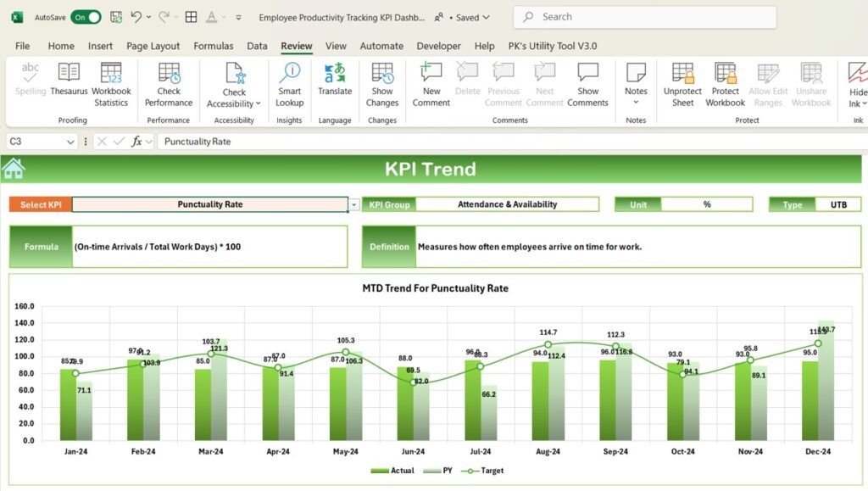
Task: Switch to the Formulas ribbon tab
Action: pyautogui.click(x=213, y=46)
